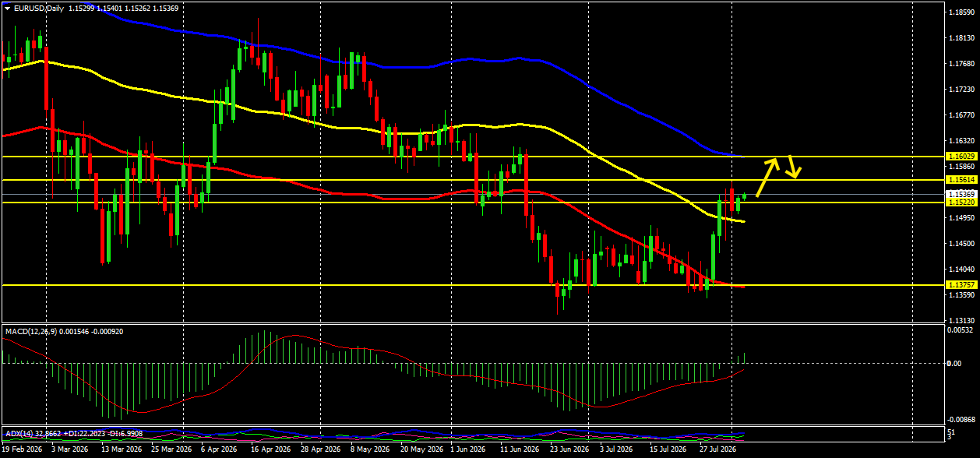Click the 11 Jun 2026 date label
The height and width of the screenshot is (458, 980).
coord(520,449)
